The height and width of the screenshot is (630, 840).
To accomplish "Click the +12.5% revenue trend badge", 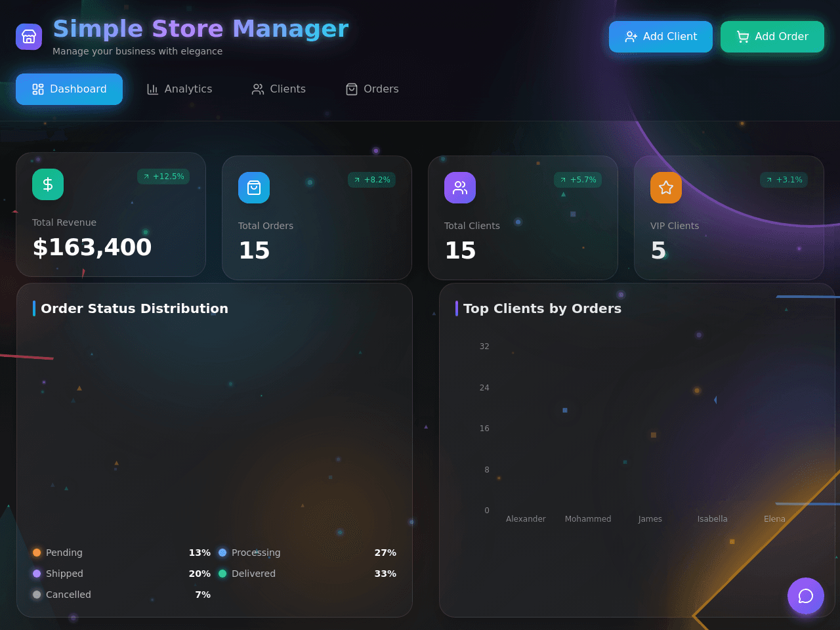I will coord(163,177).
